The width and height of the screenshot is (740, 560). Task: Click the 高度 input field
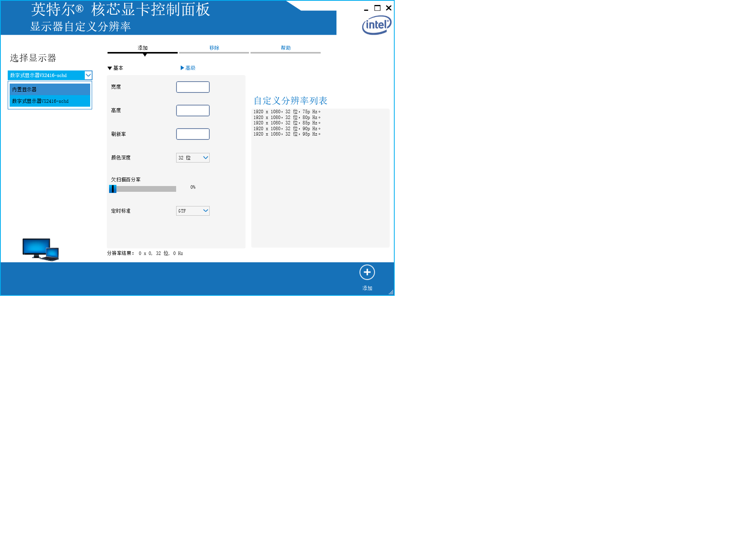(193, 111)
